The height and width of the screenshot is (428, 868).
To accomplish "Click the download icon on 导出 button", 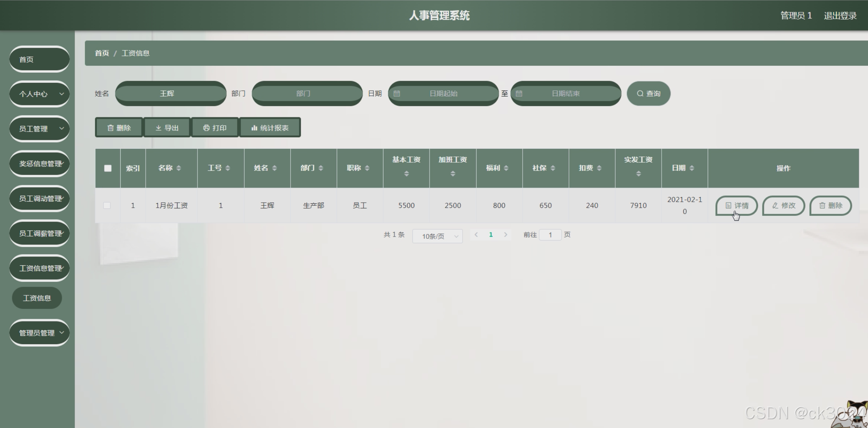I will coord(158,128).
